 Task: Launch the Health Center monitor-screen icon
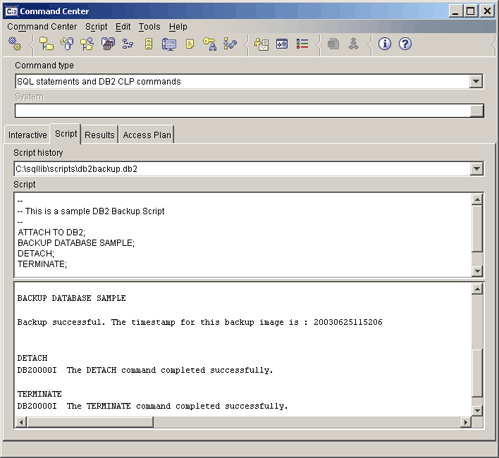169,44
